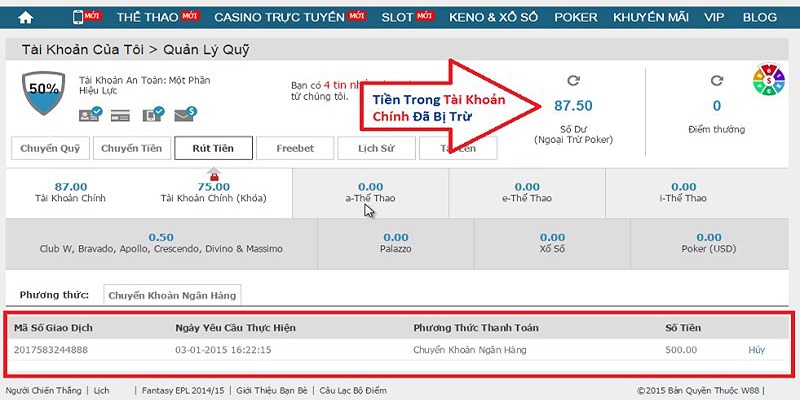Go to the home icon in navbar
The height and width of the screenshot is (400, 800).
click(x=25, y=17)
